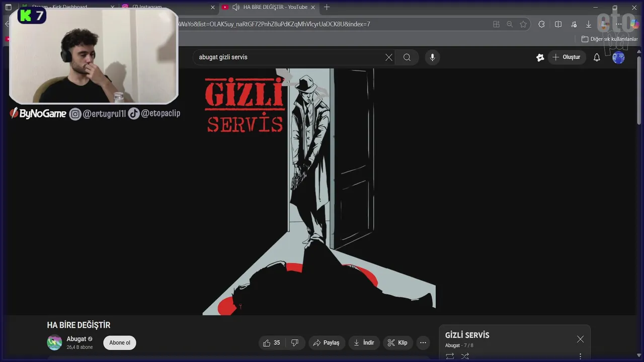Viewport: 644px width, 362px height.
Task: Open the YouTube account avatar menu
Action: (x=618, y=57)
